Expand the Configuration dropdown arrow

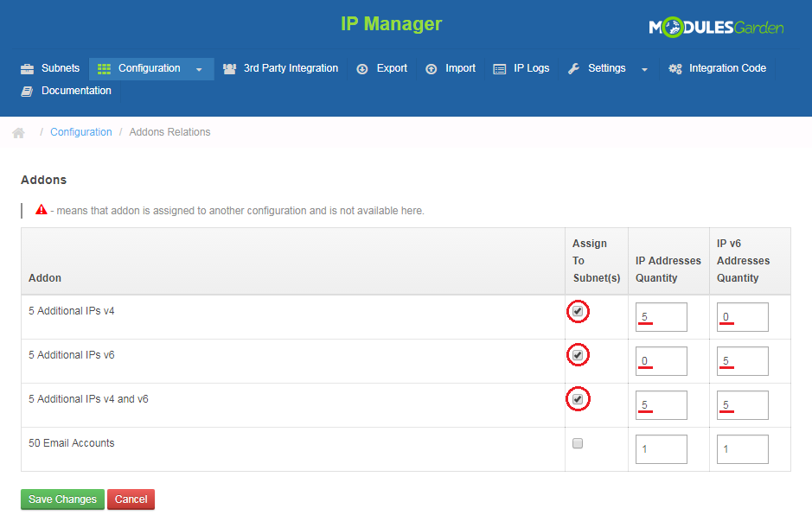tap(199, 69)
